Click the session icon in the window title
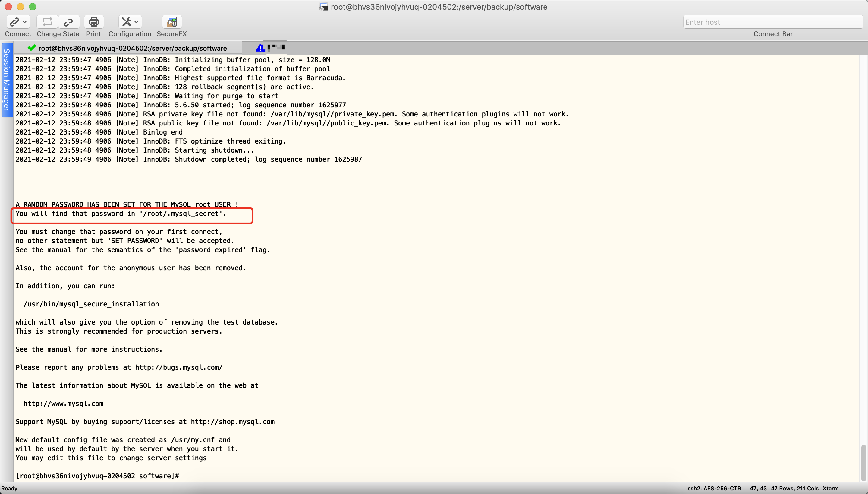The image size is (868, 494). pos(323,7)
